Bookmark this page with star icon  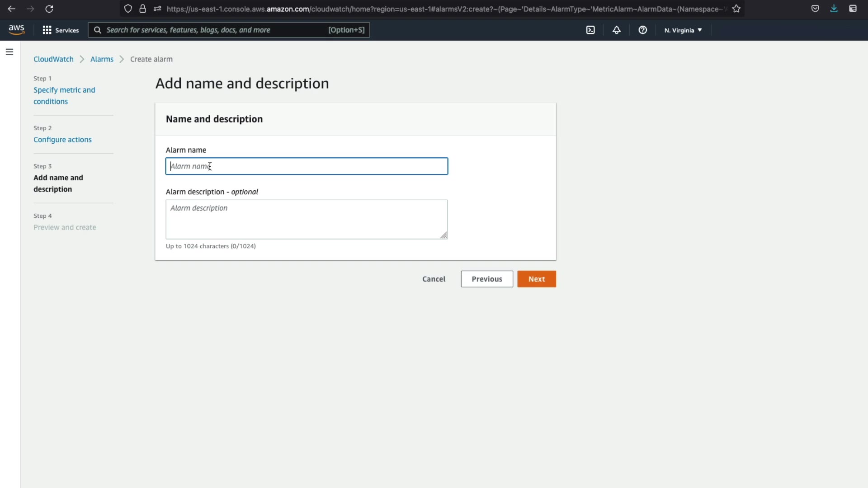point(736,9)
